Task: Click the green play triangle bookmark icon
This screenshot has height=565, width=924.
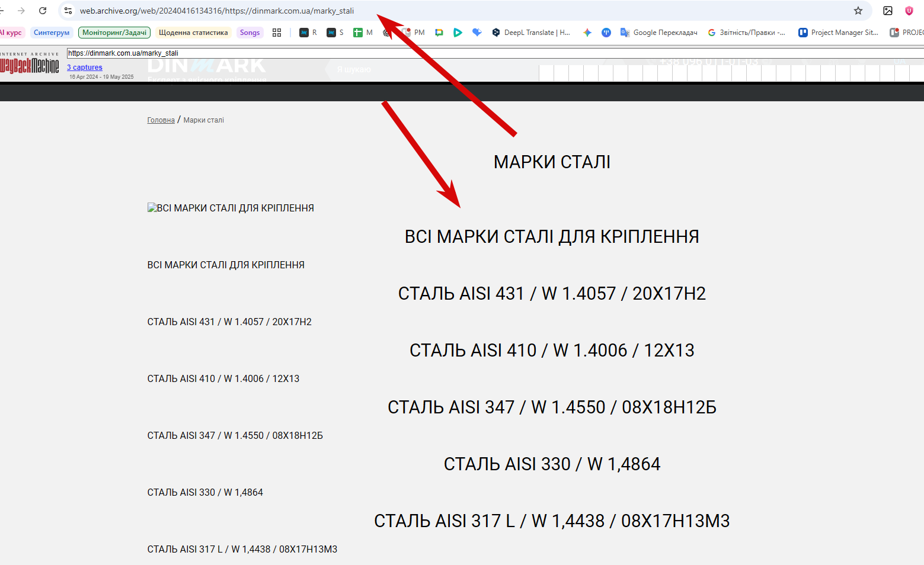Action: pos(458,33)
